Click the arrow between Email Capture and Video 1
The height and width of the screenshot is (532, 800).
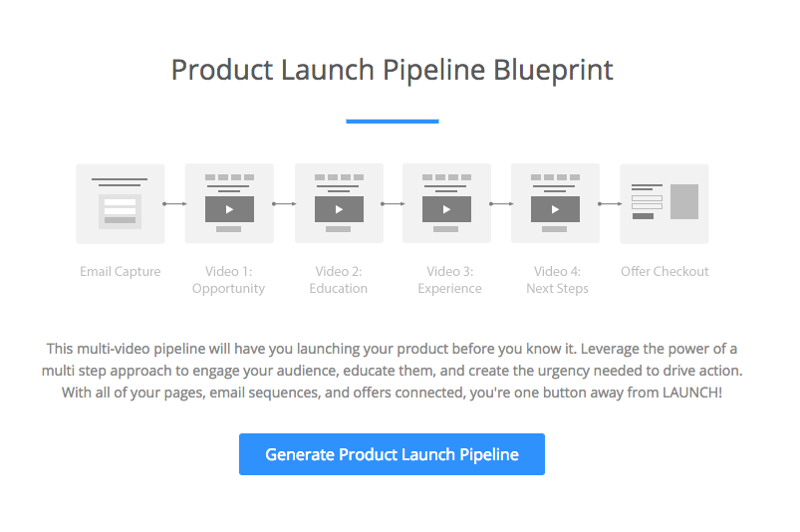[175, 204]
